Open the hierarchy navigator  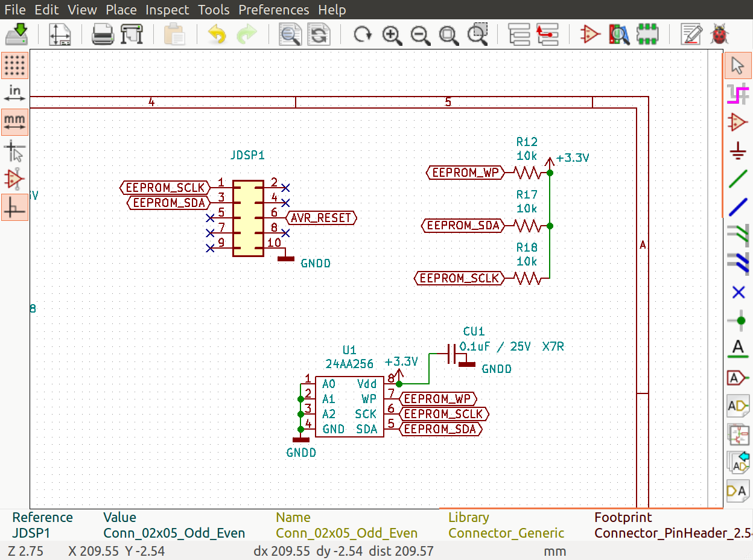[519, 34]
